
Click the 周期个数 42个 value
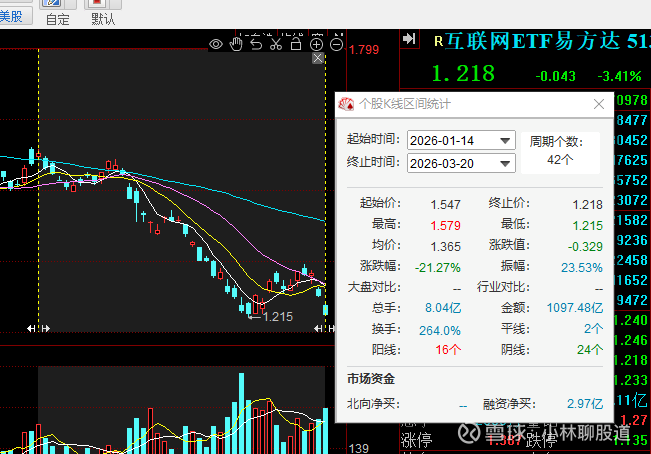[560, 159]
